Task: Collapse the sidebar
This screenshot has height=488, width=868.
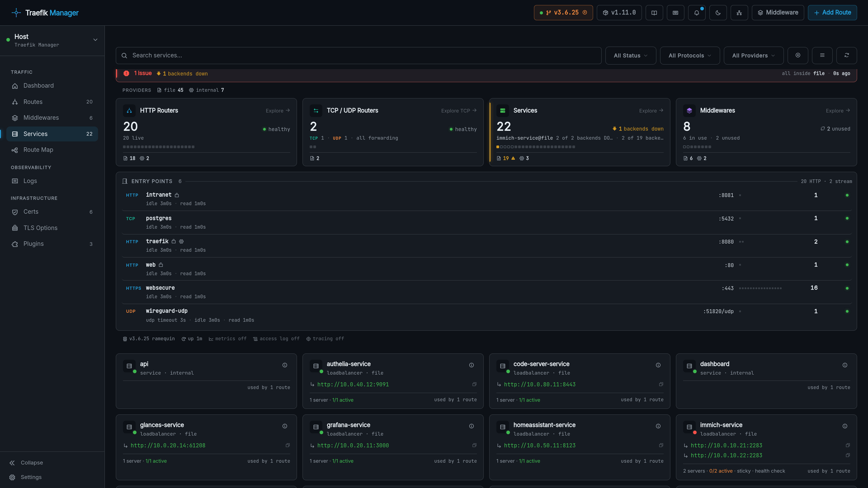Action: 26,463
